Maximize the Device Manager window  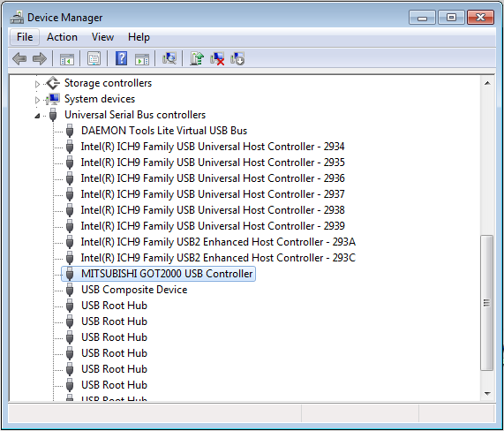click(451, 18)
